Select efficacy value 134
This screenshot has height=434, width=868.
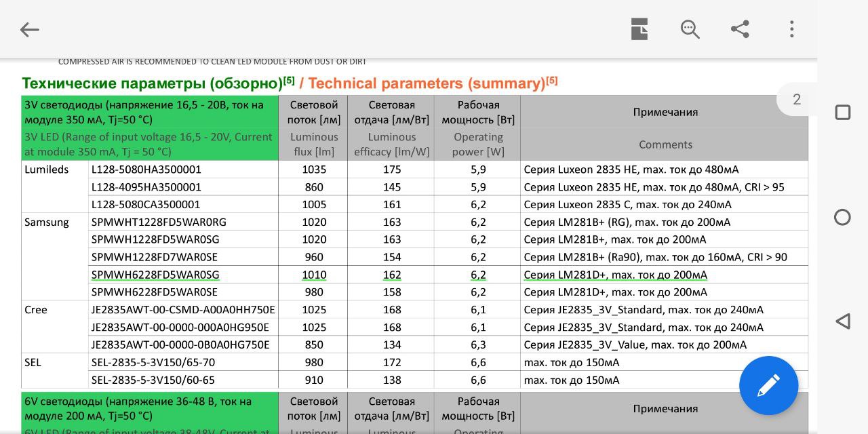[392, 345]
